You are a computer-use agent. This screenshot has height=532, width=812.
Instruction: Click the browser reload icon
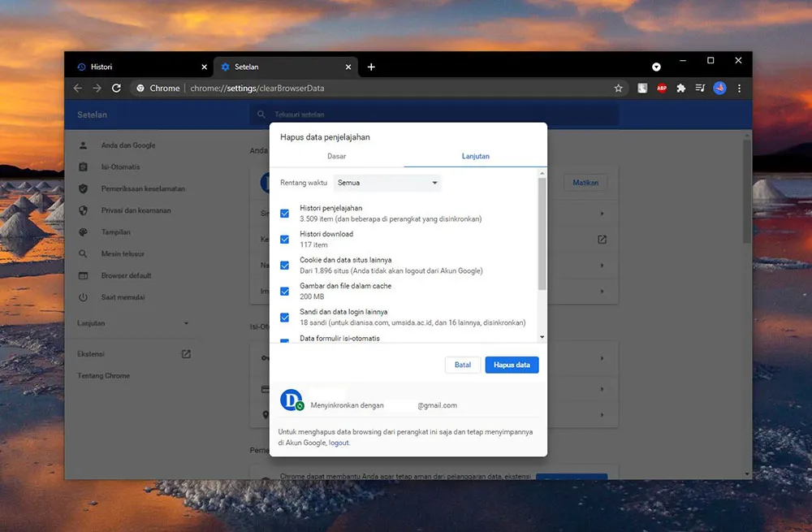click(x=116, y=88)
